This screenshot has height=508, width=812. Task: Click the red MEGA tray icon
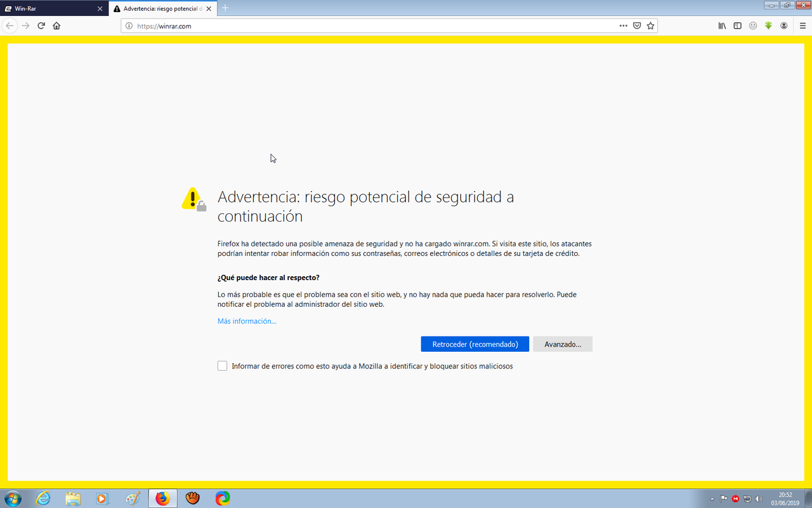point(736,499)
